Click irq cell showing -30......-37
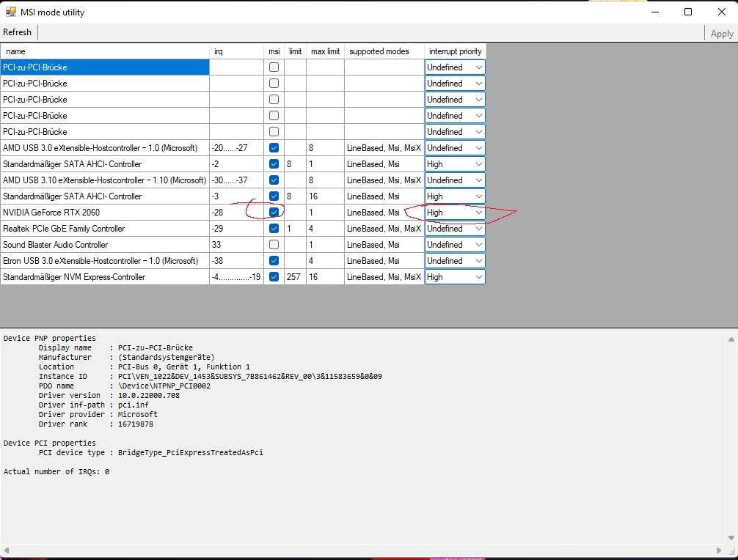This screenshot has width=738, height=560. (x=237, y=180)
